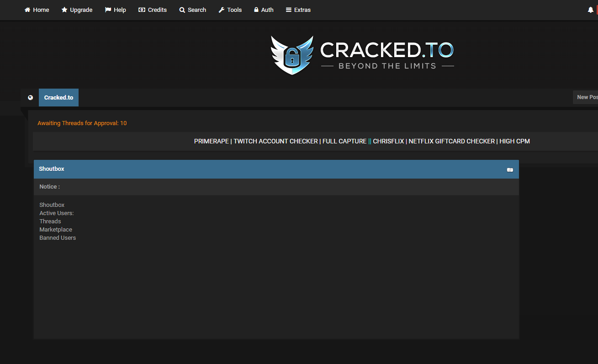Open the Tools menu

230,10
